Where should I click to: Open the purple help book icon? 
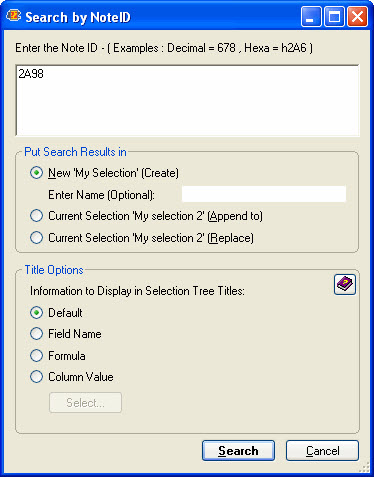(345, 285)
